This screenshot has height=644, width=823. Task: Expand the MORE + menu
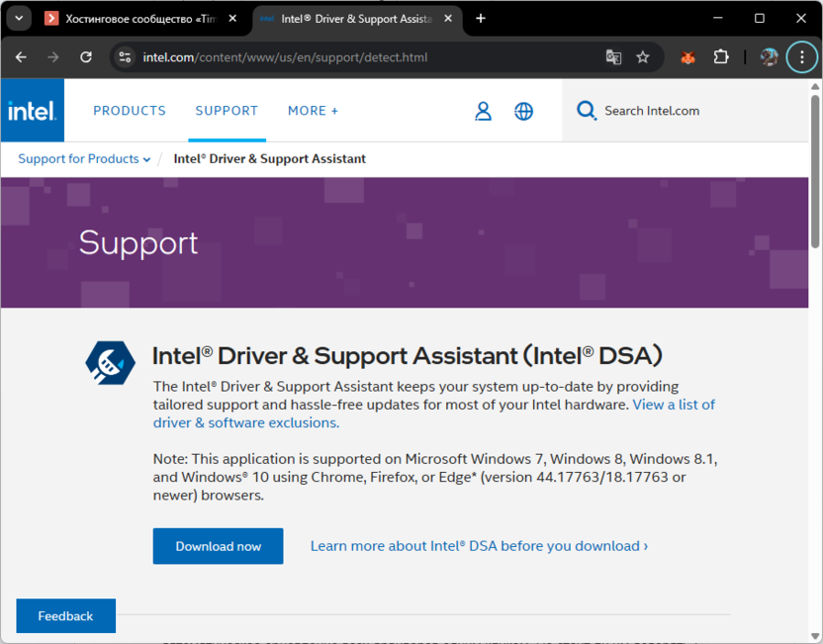coord(313,111)
